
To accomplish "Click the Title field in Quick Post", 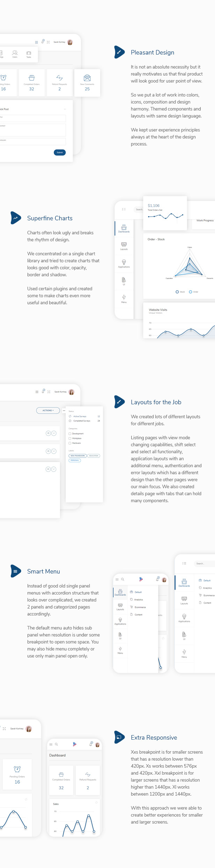I will 33,118.
